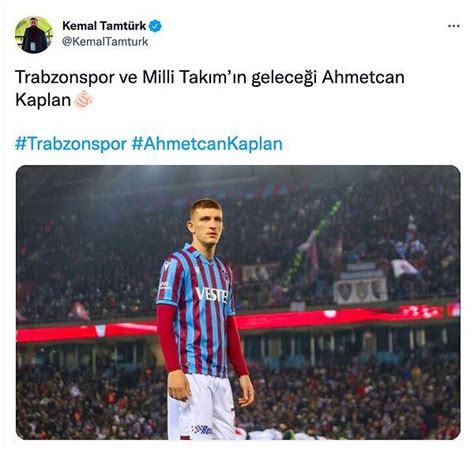Open the @KemalTamturk handle link
474x450 pixels.
[x=105, y=42]
